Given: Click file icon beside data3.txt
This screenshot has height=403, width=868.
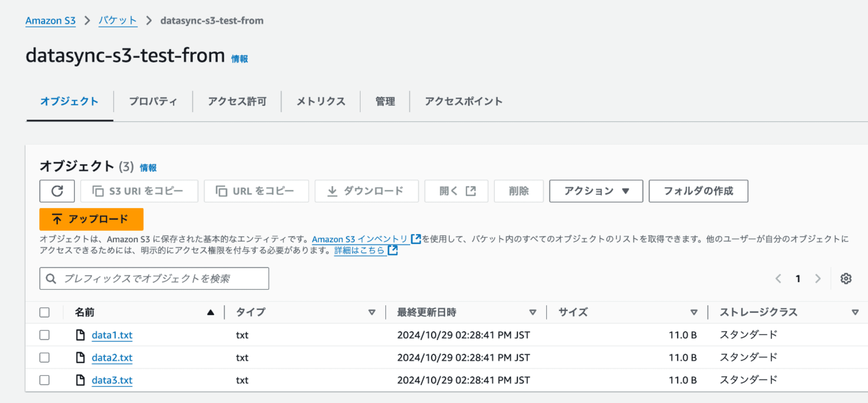Looking at the screenshot, I should (x=80, y=380).
